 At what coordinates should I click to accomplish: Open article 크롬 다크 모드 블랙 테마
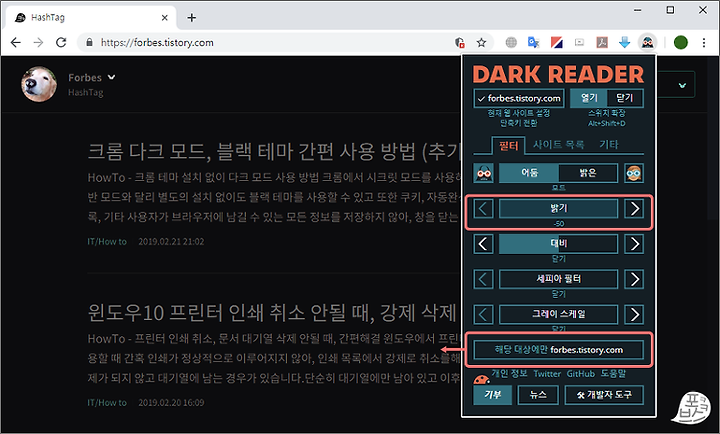click(274, 152)
